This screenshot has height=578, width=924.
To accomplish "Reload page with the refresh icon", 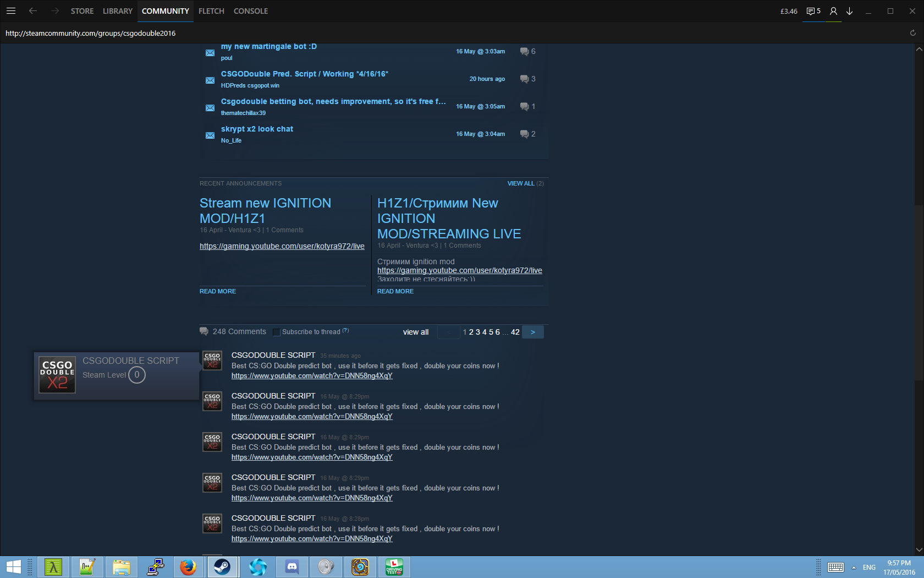I will coord(912,33).
